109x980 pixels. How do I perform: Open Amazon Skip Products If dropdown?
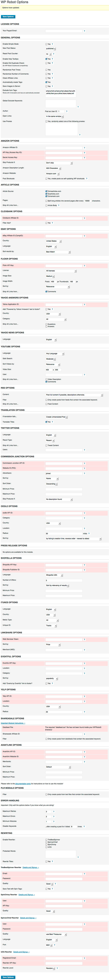click(x=59, y=163)
